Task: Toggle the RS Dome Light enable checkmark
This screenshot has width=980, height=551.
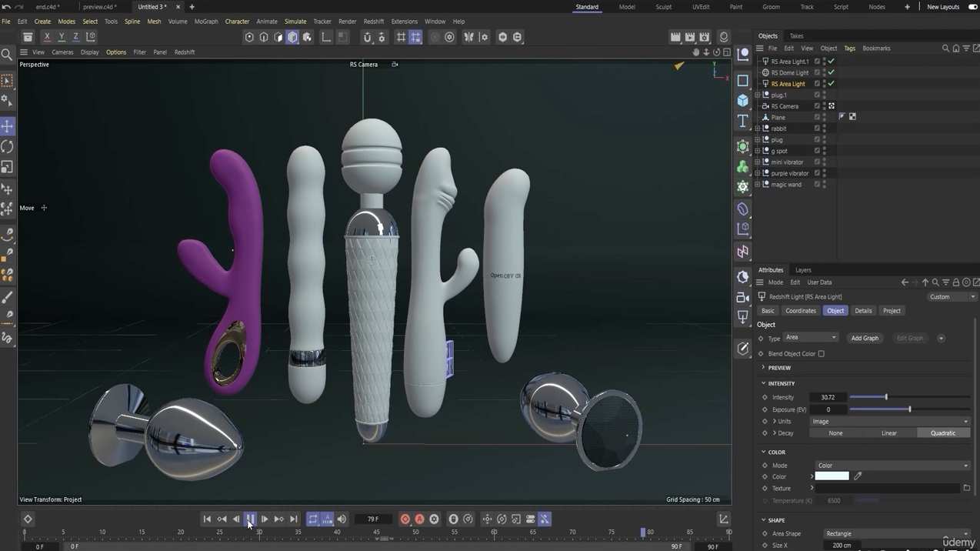Action: (x=831, y=72)
